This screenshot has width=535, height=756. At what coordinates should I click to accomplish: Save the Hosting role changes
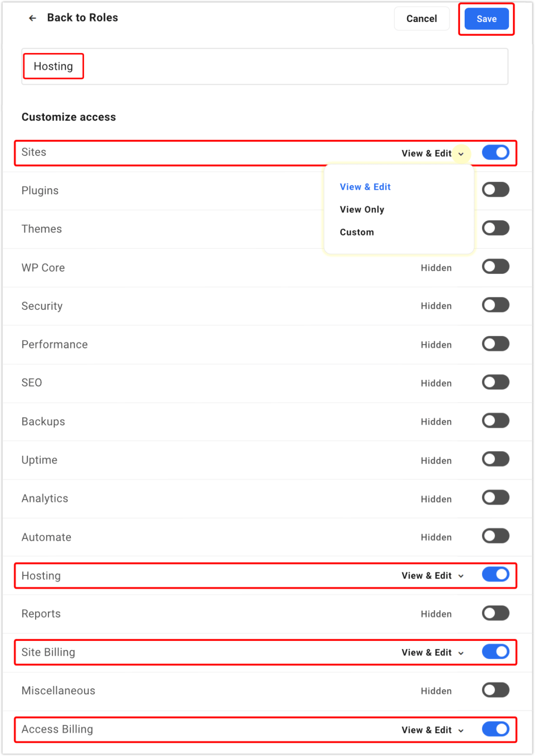coord(486,18)
